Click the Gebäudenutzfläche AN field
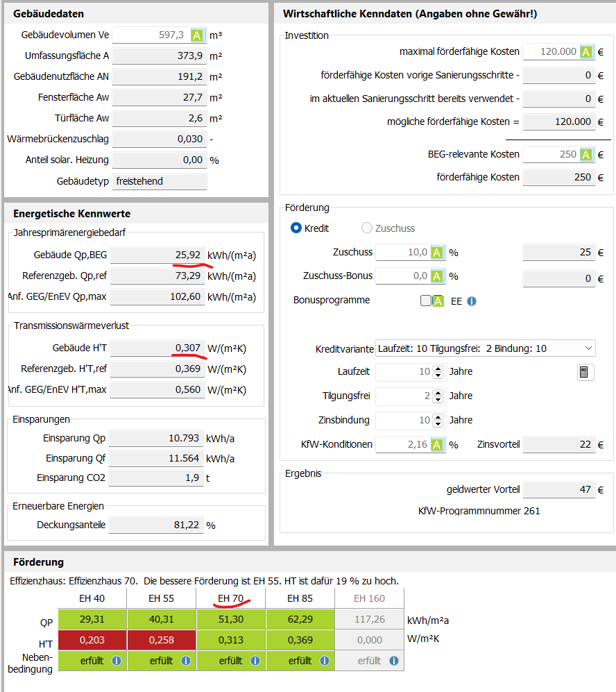Image resolution: width=616 pixels, height=692 pixels. [x=160, y=76]
